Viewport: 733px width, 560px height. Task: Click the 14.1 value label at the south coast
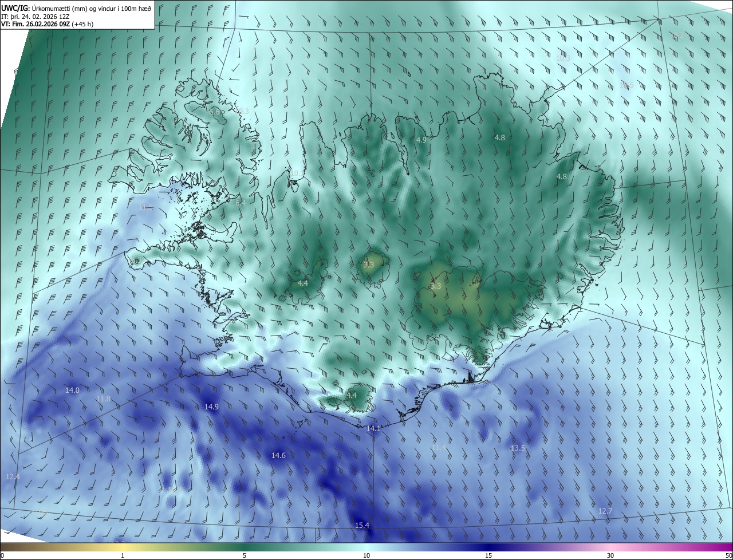(373, 428)
